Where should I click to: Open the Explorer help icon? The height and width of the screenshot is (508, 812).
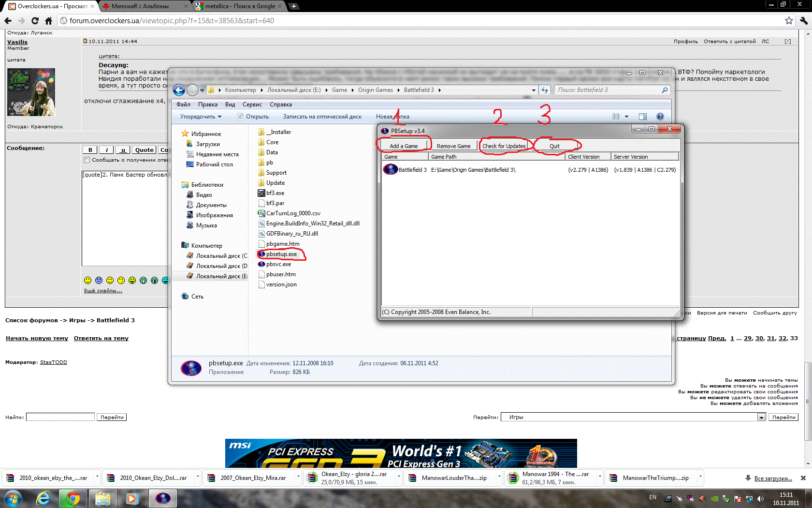660,117
